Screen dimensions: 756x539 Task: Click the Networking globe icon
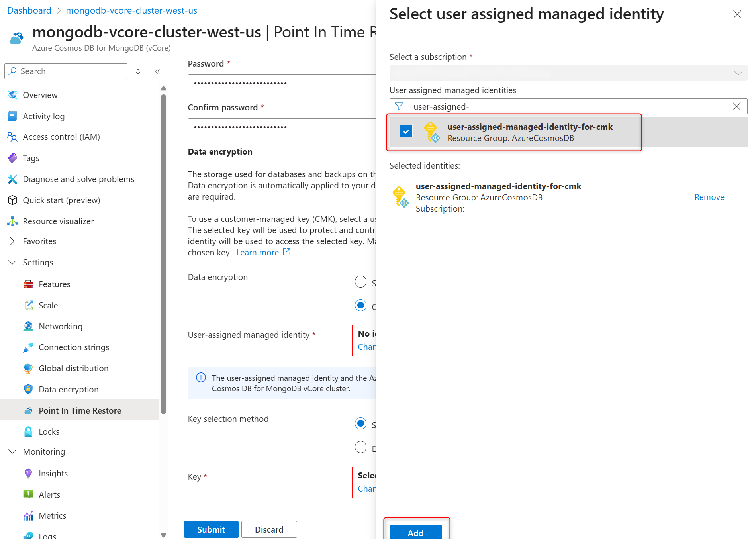[x=28, y=326]
